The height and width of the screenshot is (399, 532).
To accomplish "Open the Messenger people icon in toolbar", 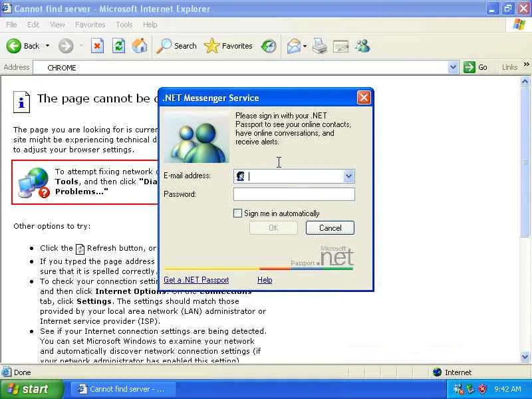I will coord(362,46).
